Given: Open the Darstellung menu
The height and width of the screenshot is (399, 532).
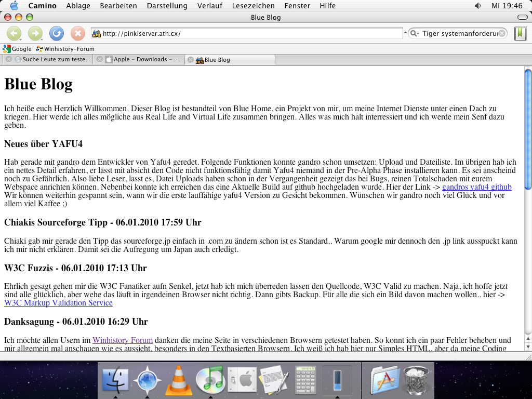Looking at the screenshot, I should tap(167, 6).
